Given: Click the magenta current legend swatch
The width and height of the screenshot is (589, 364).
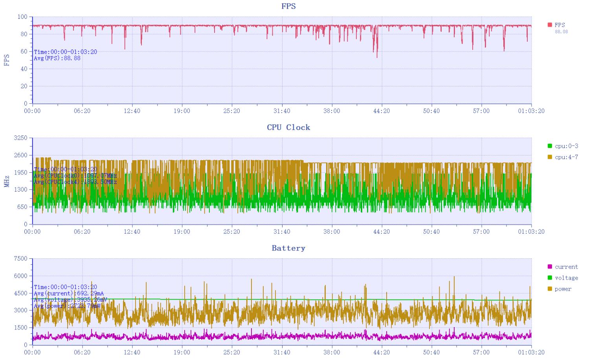Looking at the screenshot, I should [x=550, y=267].
